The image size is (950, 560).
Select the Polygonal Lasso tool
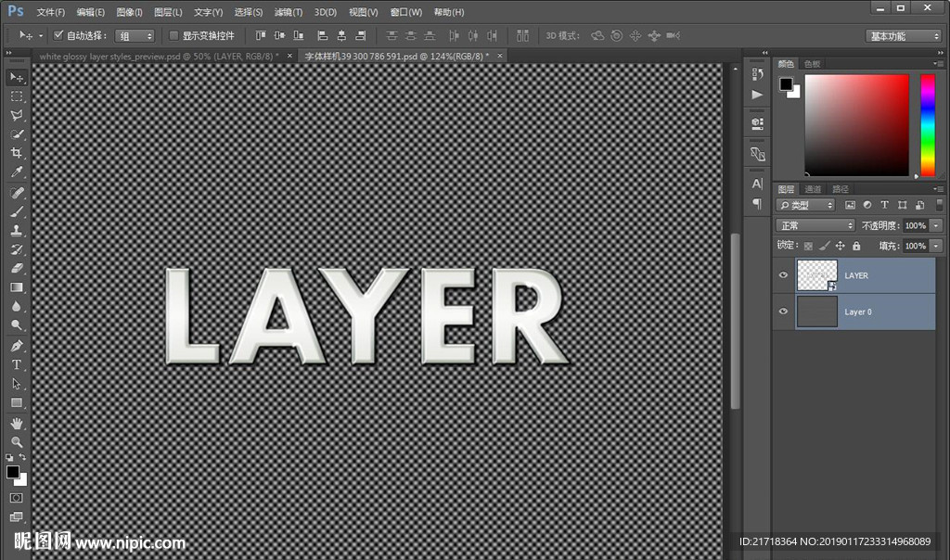pos(17,116)
